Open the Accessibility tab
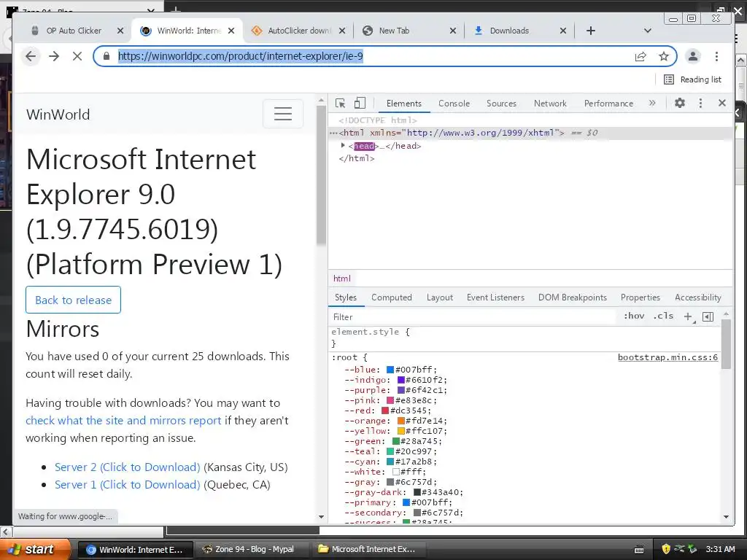Image resolution: width=747 pixels, height=560 pixels. [698, 297]
